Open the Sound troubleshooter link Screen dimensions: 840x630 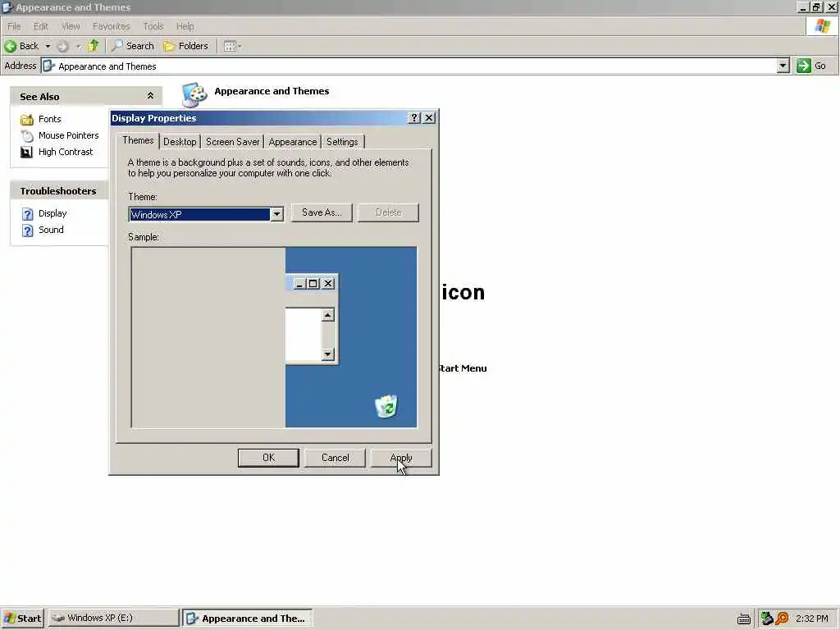pyautogui.click(x=51, y=230)
